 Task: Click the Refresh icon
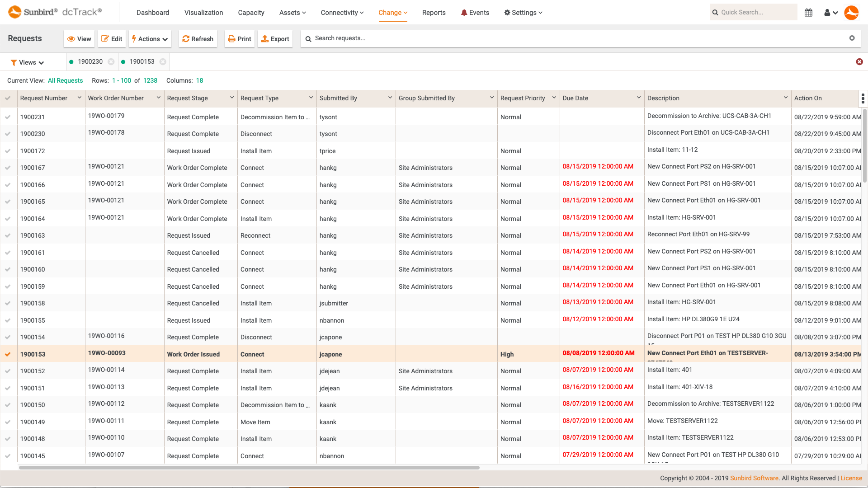pyautogui.click(x=185, y=39)
